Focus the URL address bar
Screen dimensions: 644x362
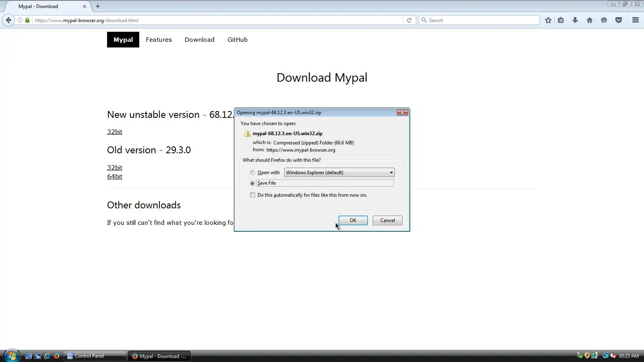(217, 20)
